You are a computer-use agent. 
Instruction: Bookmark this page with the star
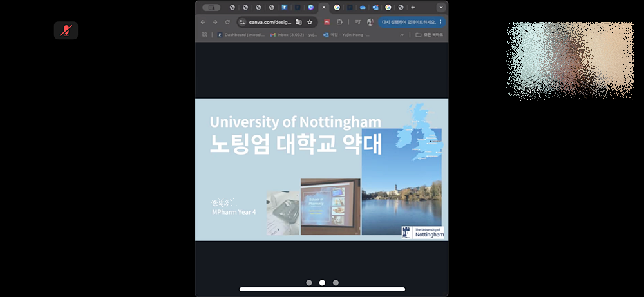(310, 22)
